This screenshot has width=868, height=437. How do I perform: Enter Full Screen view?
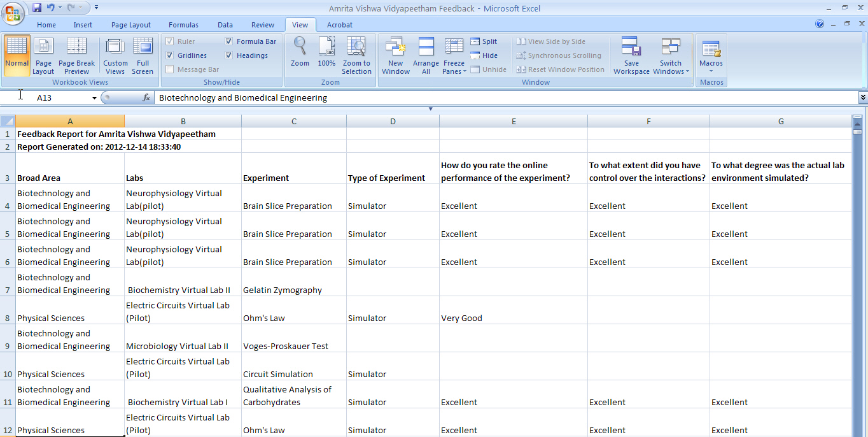[x=143, y=56]
